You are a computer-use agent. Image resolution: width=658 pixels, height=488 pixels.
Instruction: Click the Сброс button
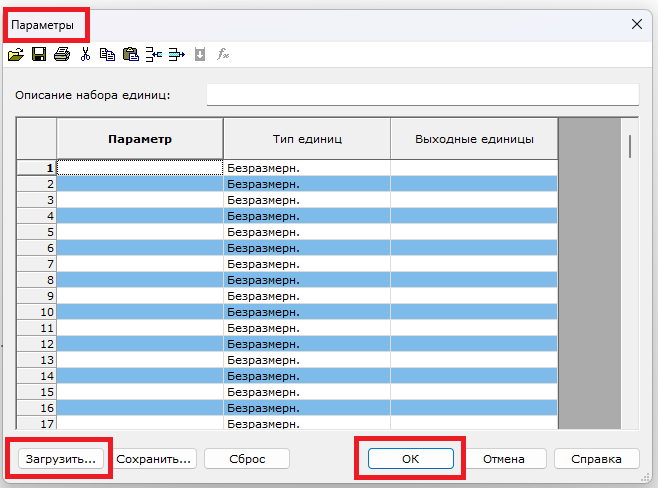pos(247,459)
